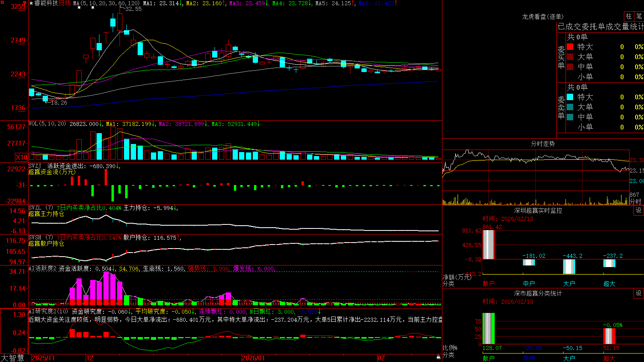Click the 18.26 low price annotation
The width and height of the screenshot is (644, 362).
click(x=59, y=103)
